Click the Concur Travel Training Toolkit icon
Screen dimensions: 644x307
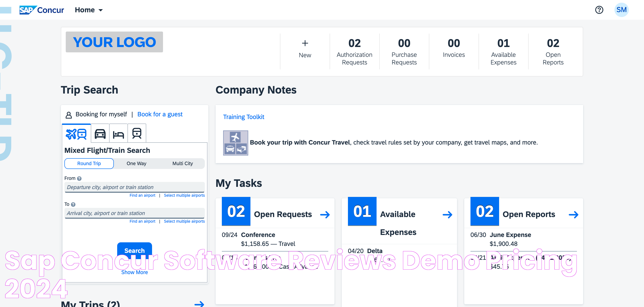pyautogui.click(x=236, y=143)
